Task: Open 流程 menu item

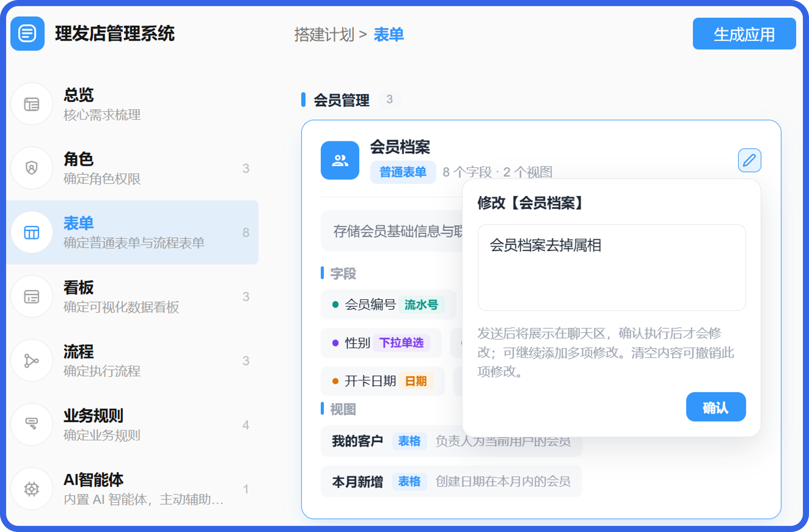Action: point(132,360)
